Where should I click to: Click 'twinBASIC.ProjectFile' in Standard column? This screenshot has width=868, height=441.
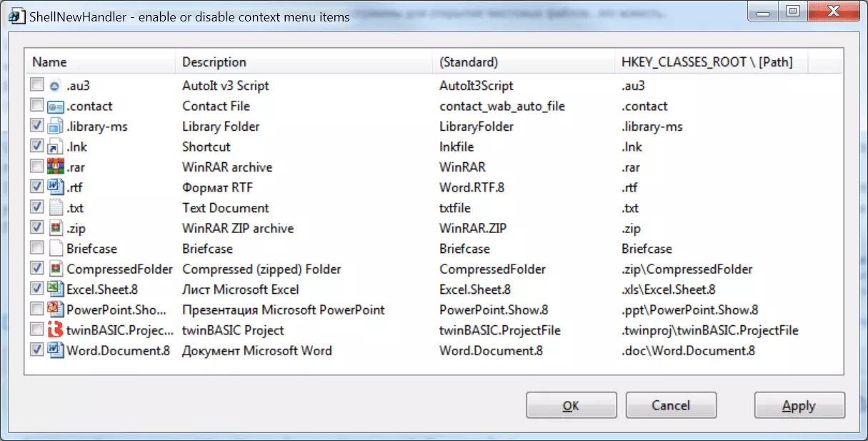pyautogui.click(x=500, y=330)
